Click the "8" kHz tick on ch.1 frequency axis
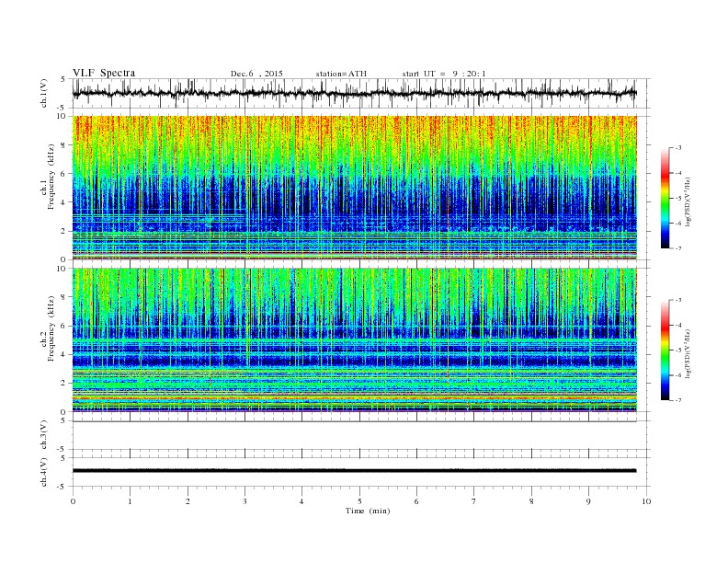 pyautogui.click(x=63, y=145)
